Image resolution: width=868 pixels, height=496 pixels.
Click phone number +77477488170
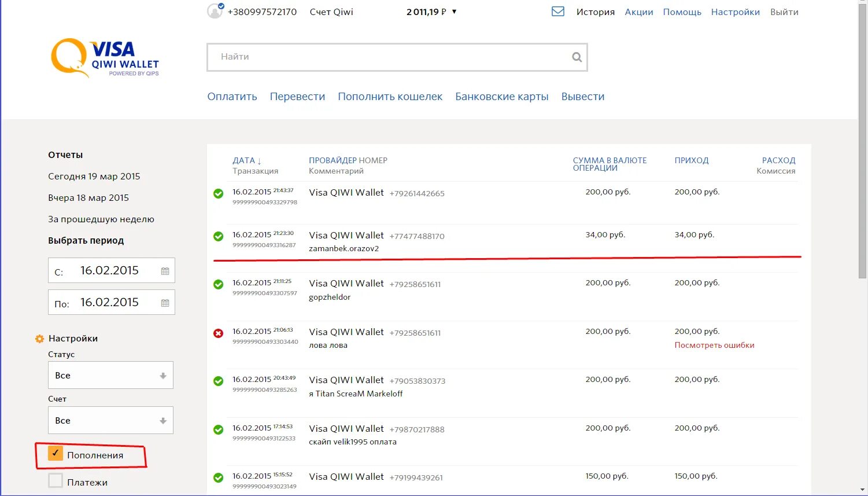click(417, 236)
